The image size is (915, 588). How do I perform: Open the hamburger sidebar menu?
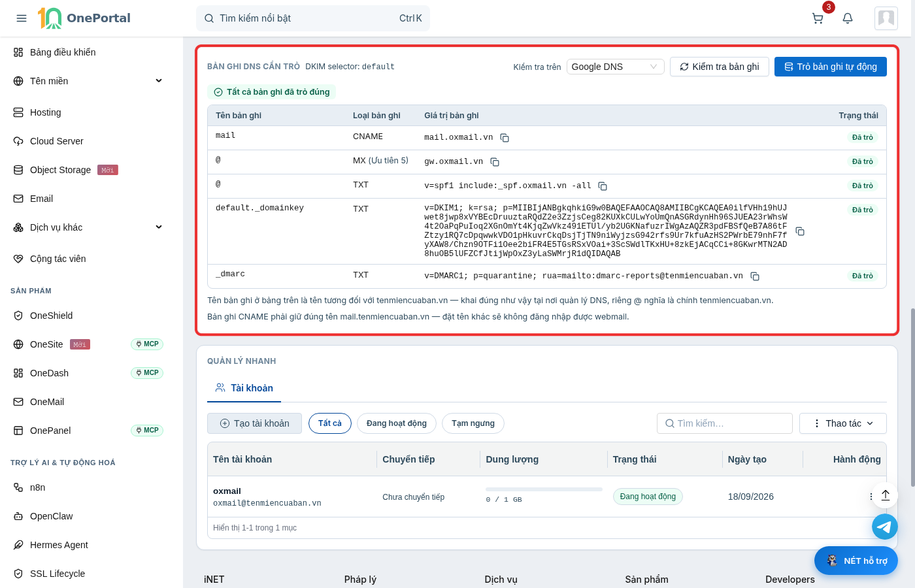[22, 18]
